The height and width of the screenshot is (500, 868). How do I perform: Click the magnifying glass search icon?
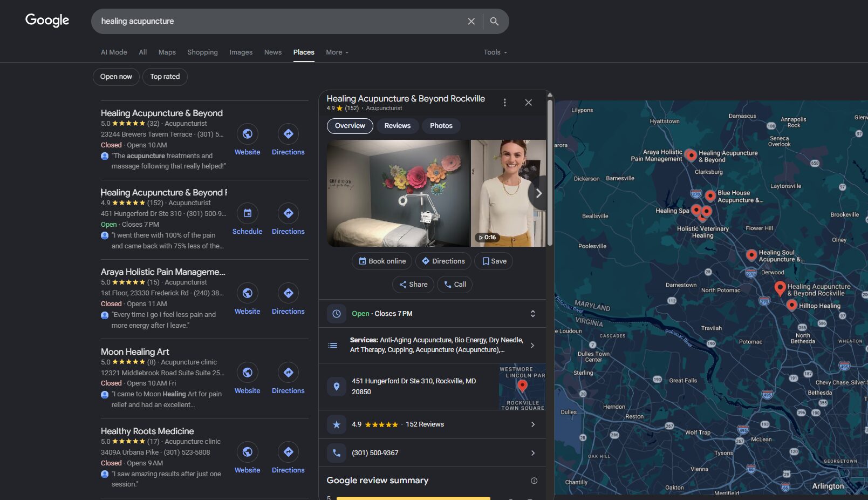coord(494,21)
